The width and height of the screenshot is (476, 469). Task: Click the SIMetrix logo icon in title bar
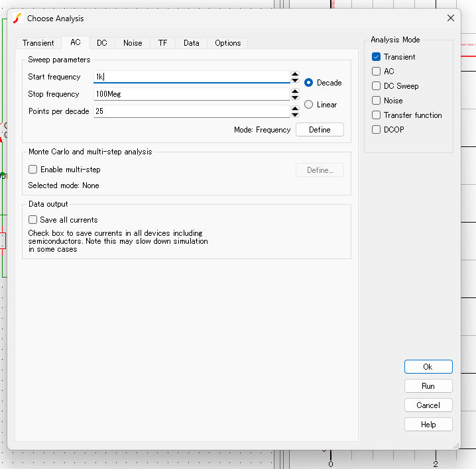[x=18, y=19]
